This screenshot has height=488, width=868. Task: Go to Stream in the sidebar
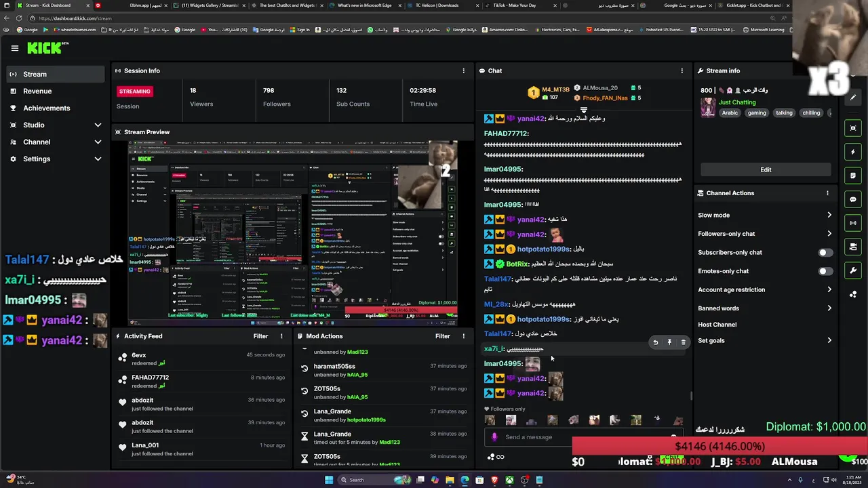tap(56, 75)
